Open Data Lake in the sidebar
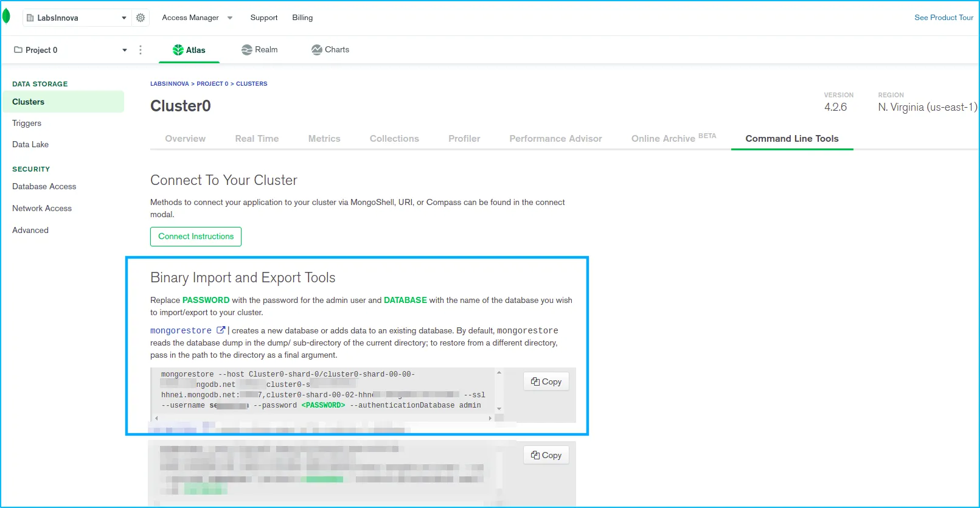Screen dimensions: 980x508 [30, 144]
